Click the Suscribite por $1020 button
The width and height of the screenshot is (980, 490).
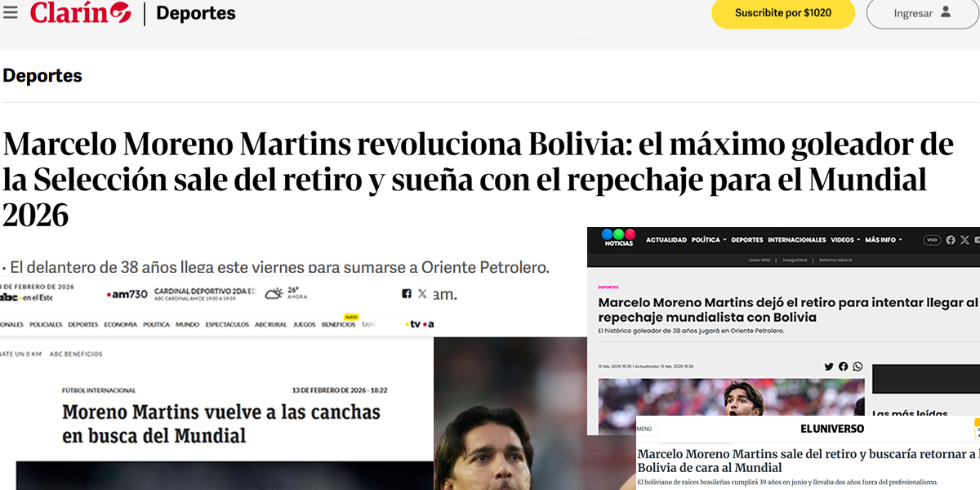[783, 13]
